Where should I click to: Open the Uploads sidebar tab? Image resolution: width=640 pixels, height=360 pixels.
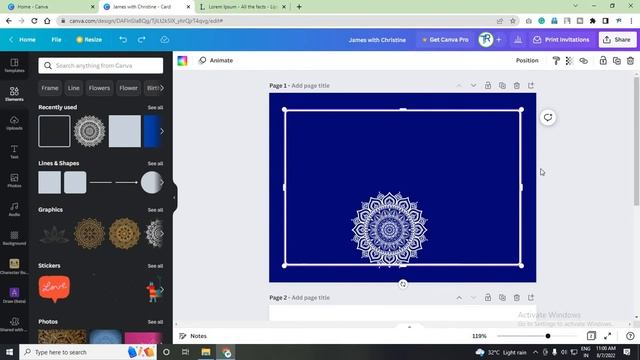tap(14, 122)
